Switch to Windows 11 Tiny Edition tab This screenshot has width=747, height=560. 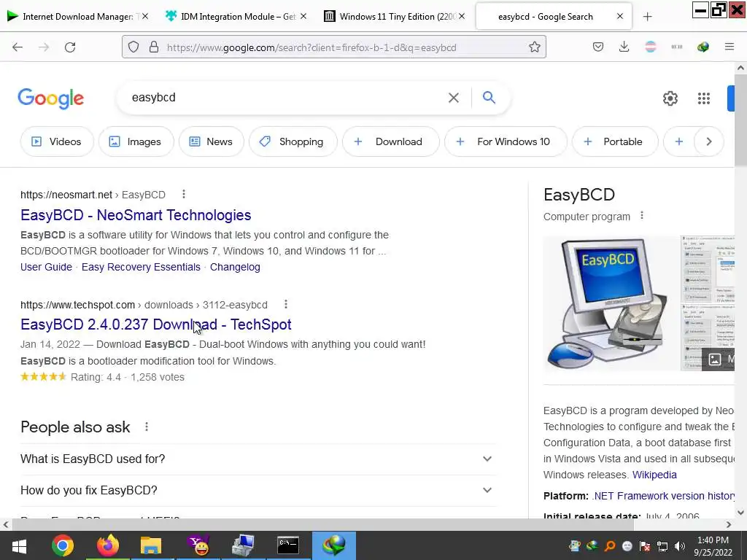(x=395, y=17)
